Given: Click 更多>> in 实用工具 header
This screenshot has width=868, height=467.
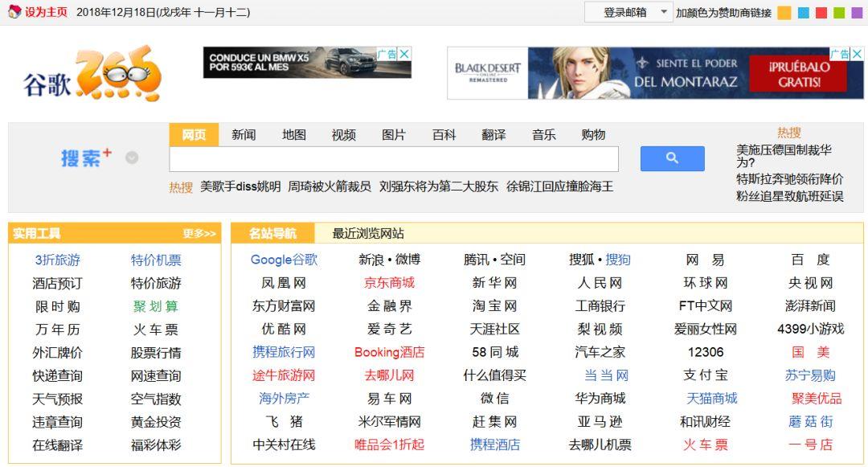Looking at the screenshot, I should 199,233.
